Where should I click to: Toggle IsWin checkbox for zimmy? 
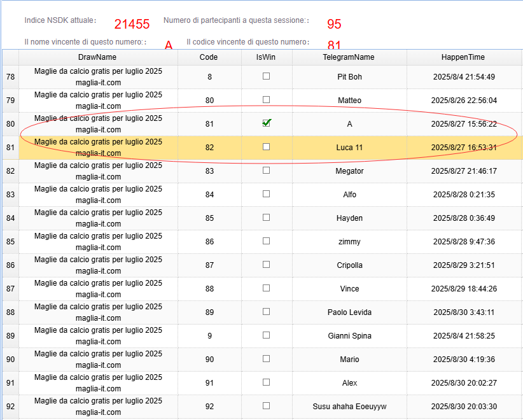tap(266, 241)
